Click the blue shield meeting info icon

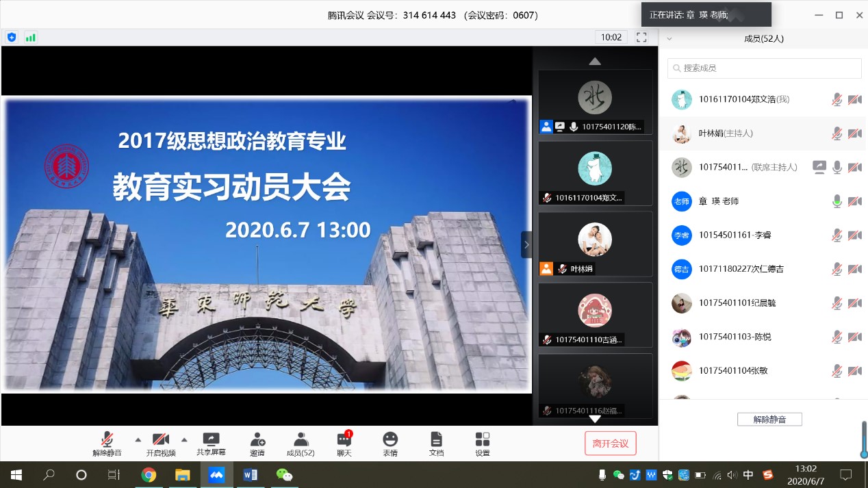click(x=11, y=37)
